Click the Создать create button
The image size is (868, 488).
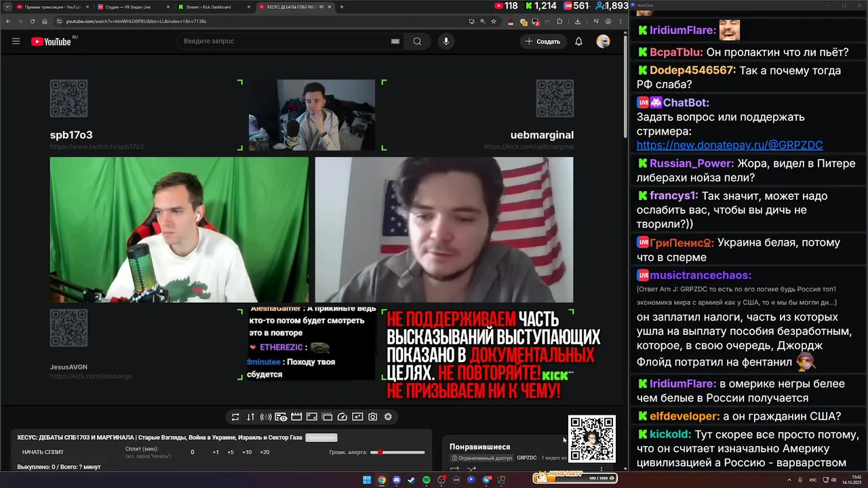pos(543,41)
